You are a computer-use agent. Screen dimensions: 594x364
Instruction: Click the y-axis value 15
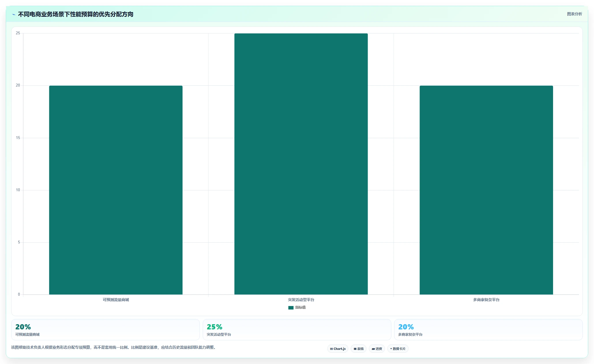[18, 138]
